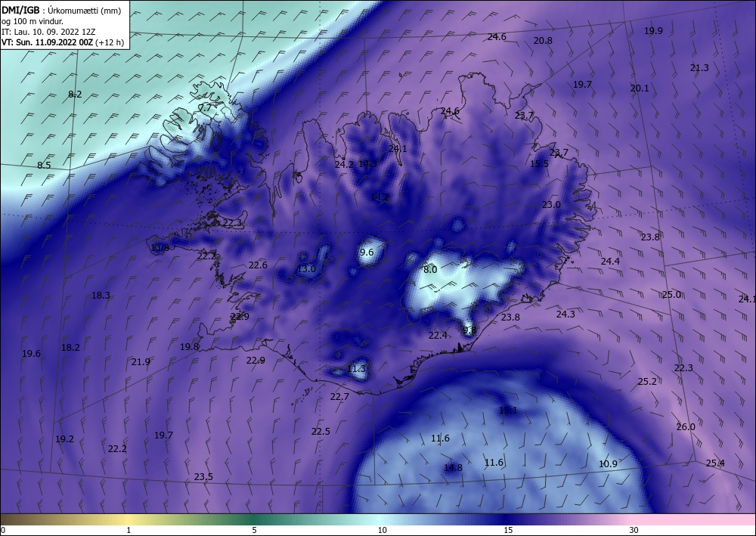This screenshot has width=756, height=536.
Task: Select the valid time 'VT: Sun. 11.09.2022 00Z'
Action: pos(47,42)
